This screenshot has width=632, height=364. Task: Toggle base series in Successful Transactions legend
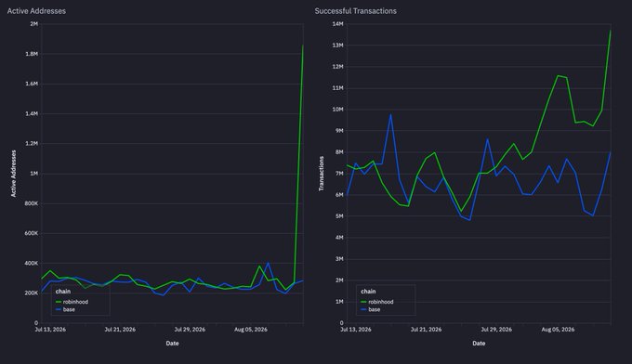[x=371, y=309]
